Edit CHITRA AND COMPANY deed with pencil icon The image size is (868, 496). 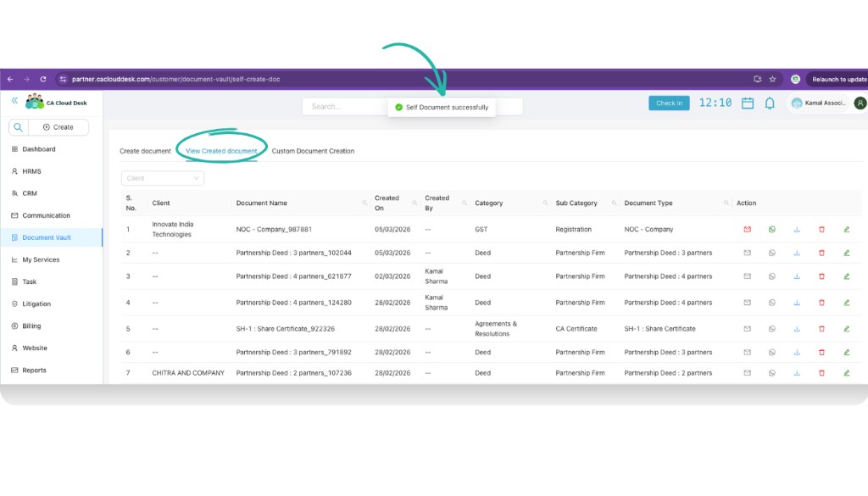(x=844, y=372)
